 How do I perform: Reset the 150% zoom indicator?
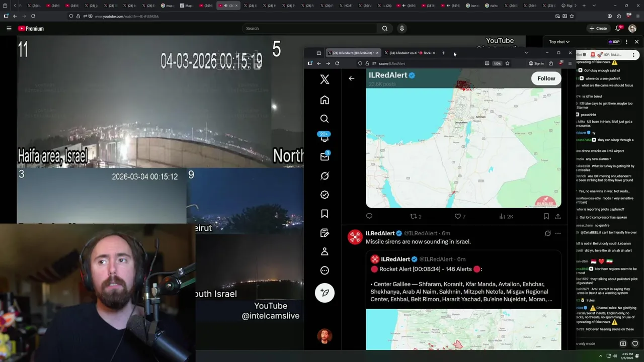point(497,63)
